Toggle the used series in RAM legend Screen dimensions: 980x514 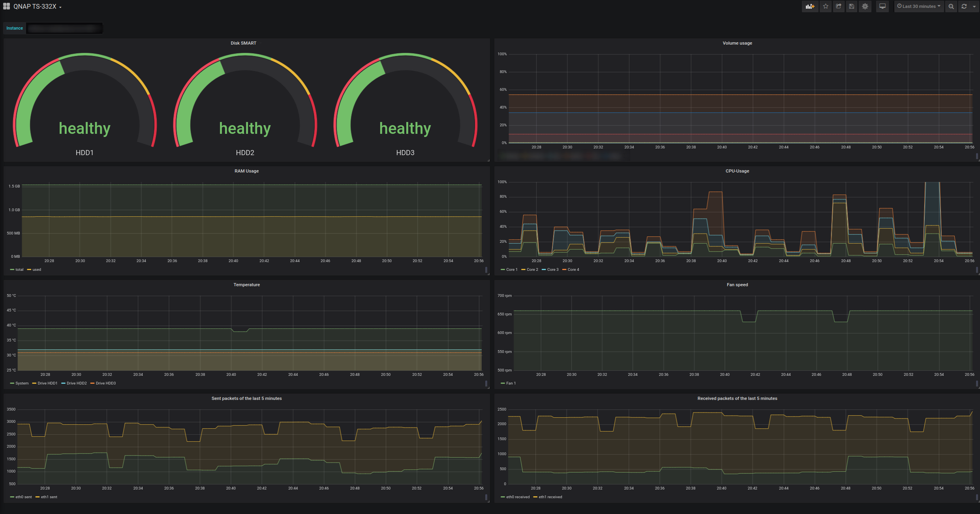coord(34,270)
